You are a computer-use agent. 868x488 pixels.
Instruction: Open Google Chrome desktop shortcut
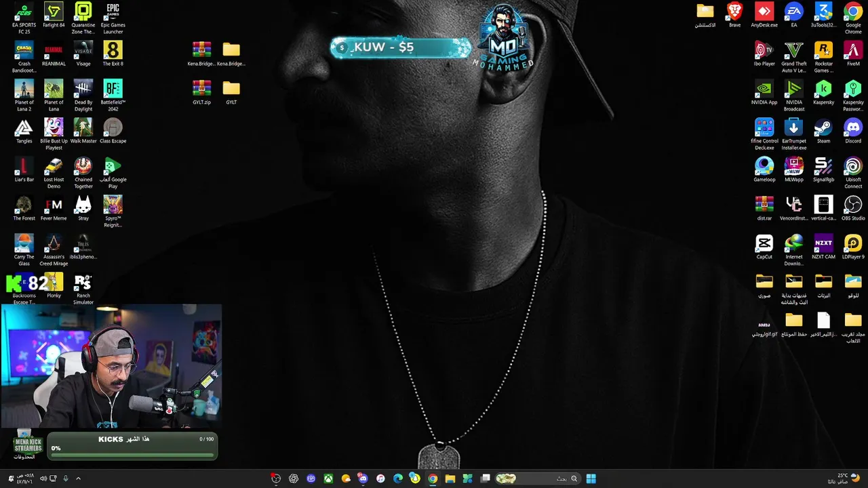[853, 18]
